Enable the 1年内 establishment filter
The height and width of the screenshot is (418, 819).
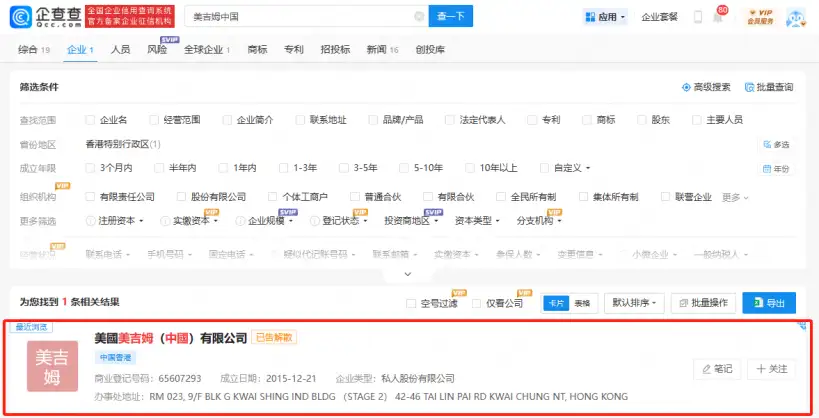(x=222, y=168)
